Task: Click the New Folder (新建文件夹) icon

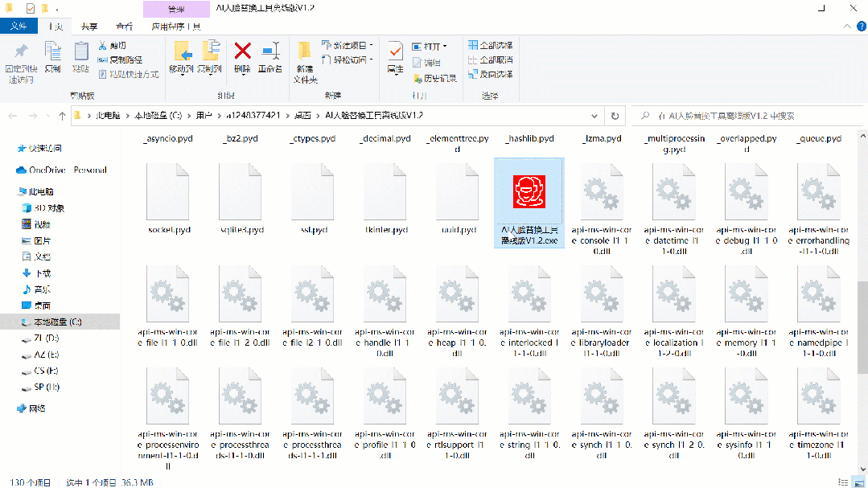Action: tap(305, 56)
